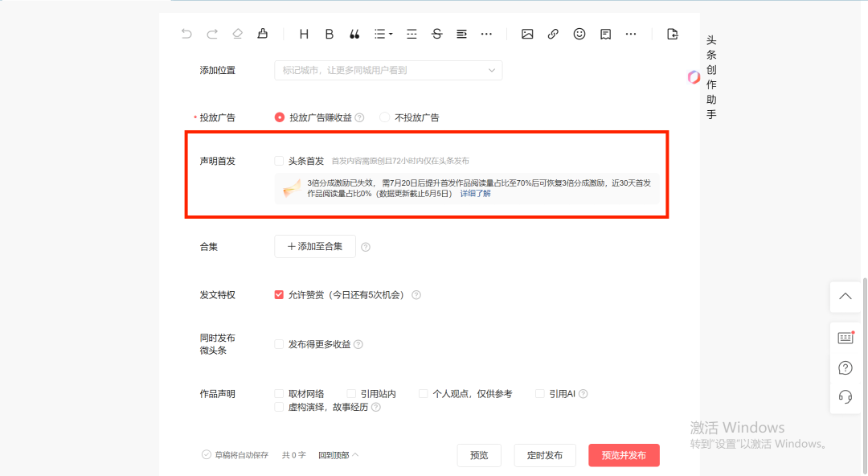The height and width of the screenshot is (476, 868).
Task: Toggle bold with the B icon
Action: pyautogui.click(x=330, y=35)
